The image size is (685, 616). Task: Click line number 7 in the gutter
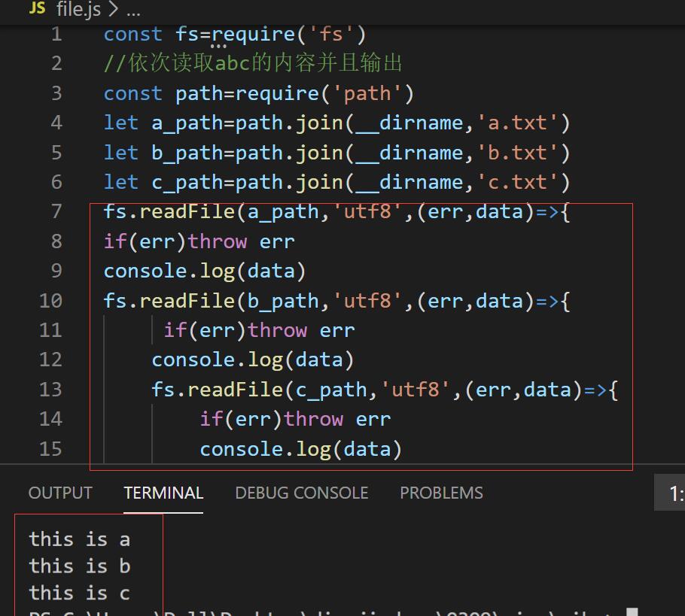tap(56, 212)
